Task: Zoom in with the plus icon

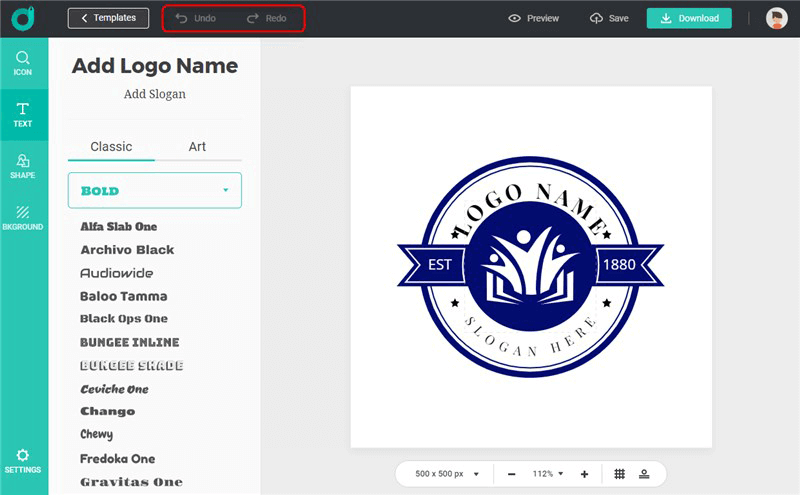Action: point(584,474)
